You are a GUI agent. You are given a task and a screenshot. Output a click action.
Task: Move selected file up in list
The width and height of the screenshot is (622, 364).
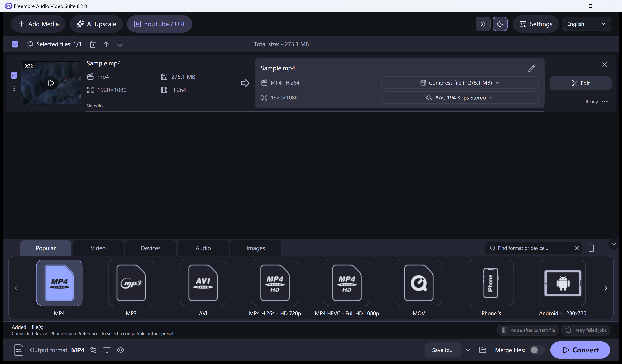point(106,44)
